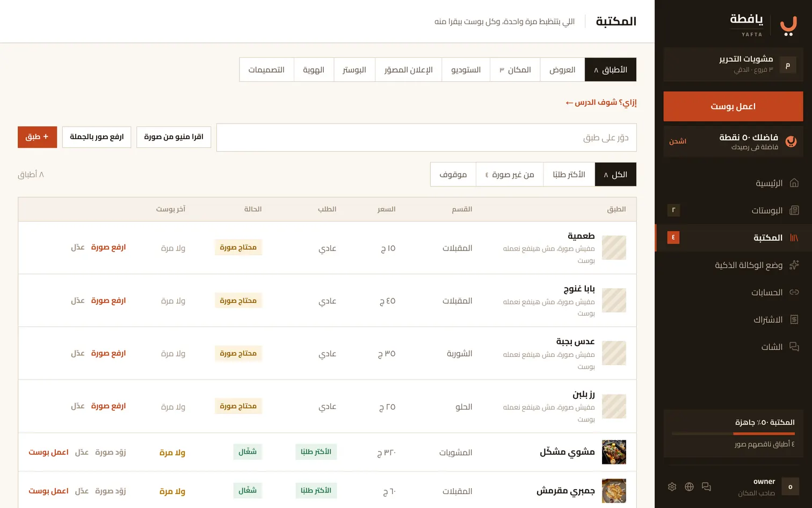Click the اعمل بوست orange sidebar button
Image resolution: width=812 pixels, height=508 pixels.
(x=733, y=106)
